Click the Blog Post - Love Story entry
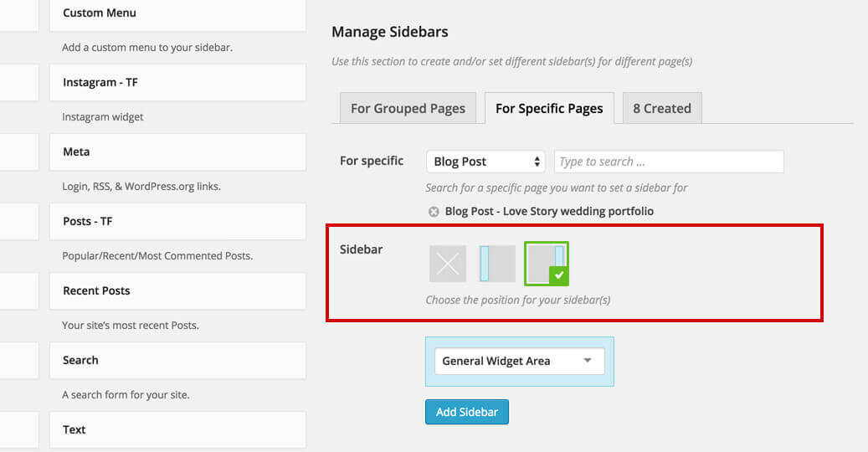 (x=549, y=212)
